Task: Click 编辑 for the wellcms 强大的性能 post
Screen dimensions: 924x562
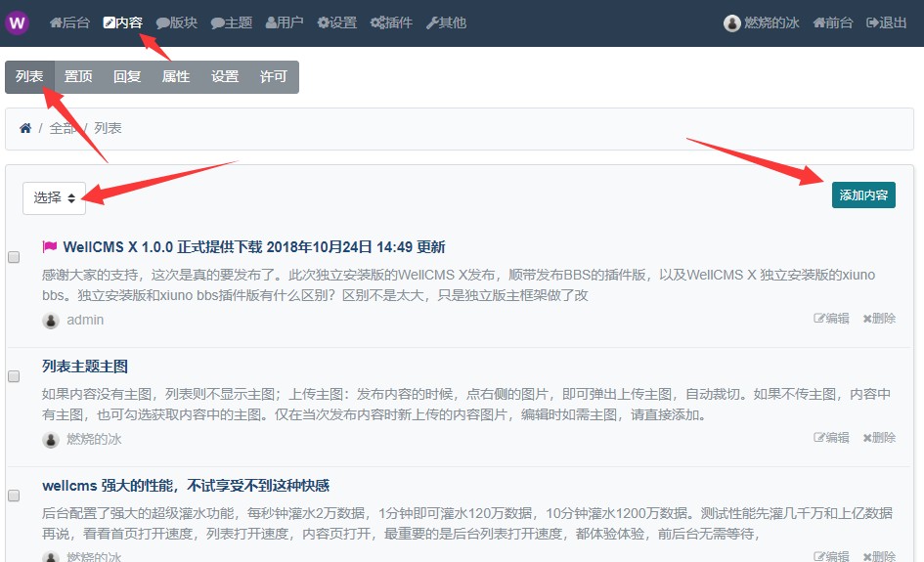Action: 831,556
